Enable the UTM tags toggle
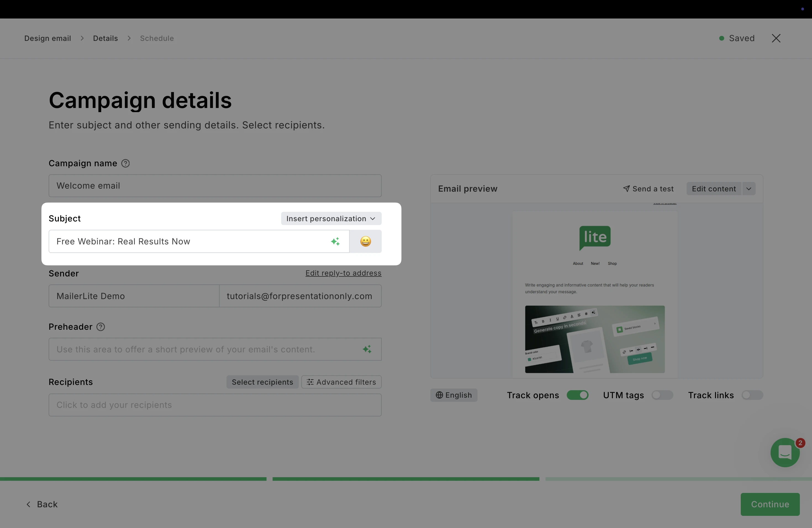812x528 pixels. pos(662,395)
